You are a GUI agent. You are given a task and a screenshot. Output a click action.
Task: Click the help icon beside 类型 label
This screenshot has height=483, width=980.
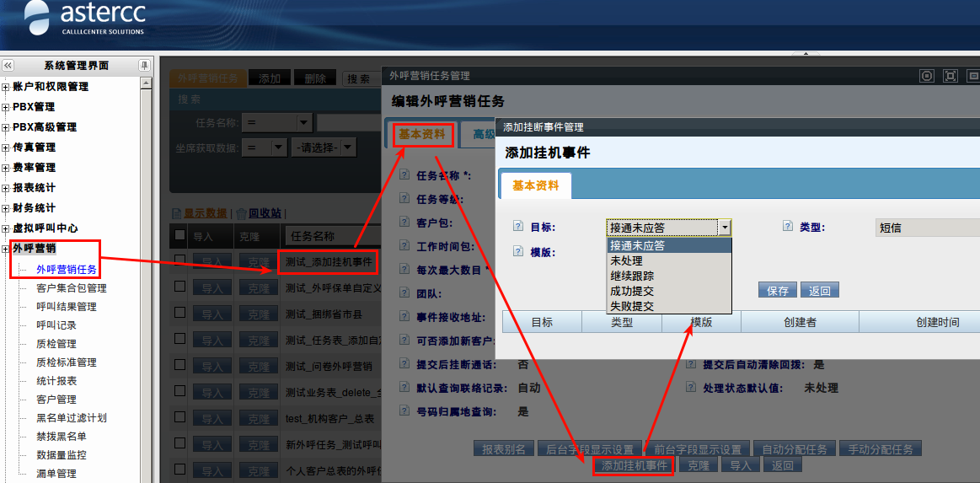click(x=788, y=227)
